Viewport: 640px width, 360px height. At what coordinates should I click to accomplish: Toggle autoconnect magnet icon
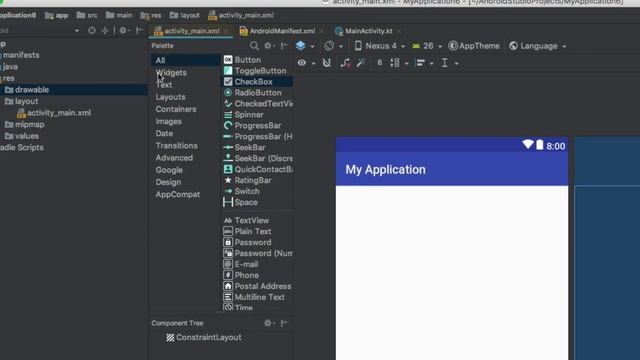327,63
